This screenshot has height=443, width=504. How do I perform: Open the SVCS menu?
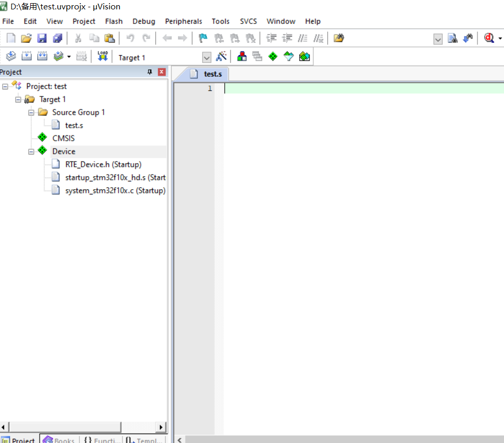(x=249, y=21)
